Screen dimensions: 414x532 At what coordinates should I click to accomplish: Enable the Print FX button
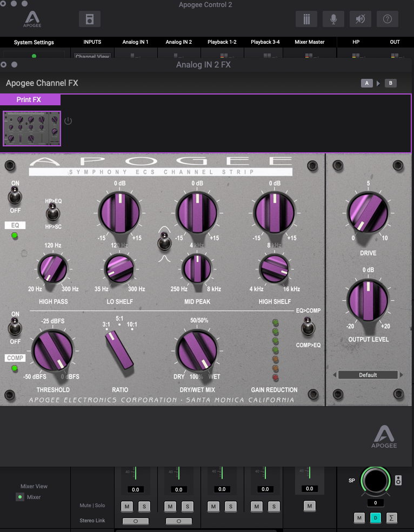point(30,100)
